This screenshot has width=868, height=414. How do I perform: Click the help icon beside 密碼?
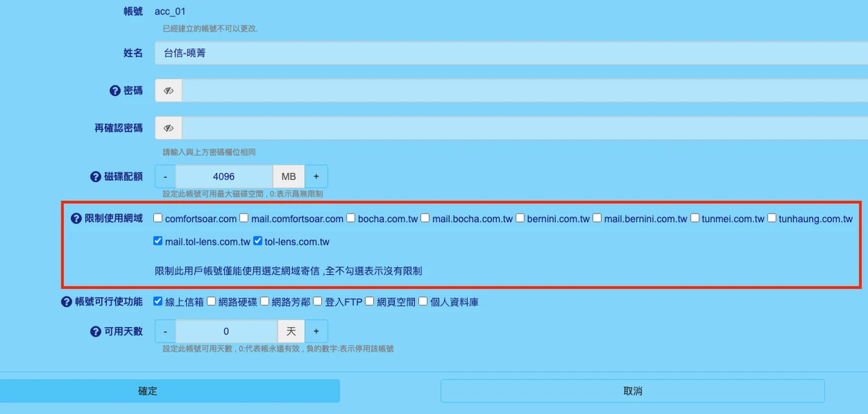point(114,90)
